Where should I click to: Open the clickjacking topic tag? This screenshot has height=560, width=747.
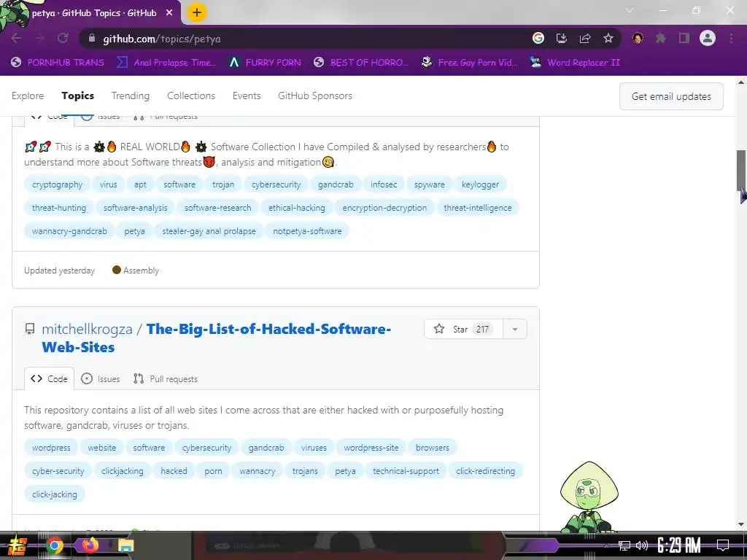click(123, 472)
